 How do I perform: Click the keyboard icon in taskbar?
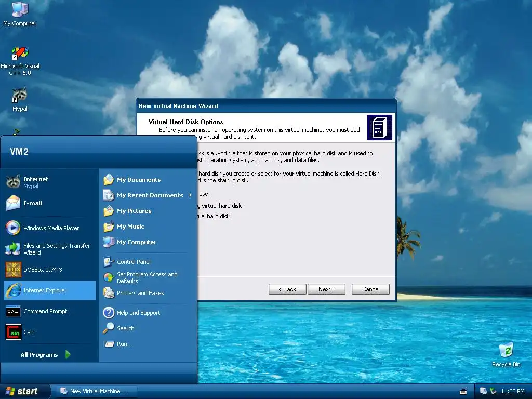click(463, 392)
